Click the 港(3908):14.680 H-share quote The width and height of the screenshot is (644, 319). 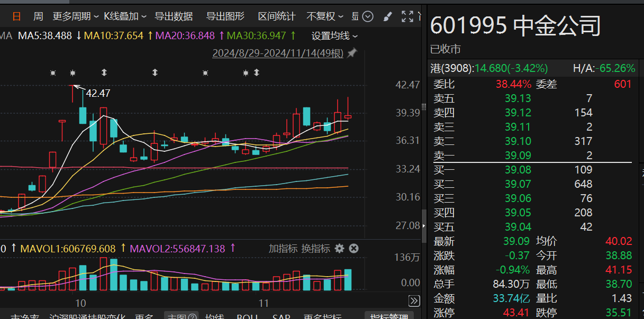489,68
